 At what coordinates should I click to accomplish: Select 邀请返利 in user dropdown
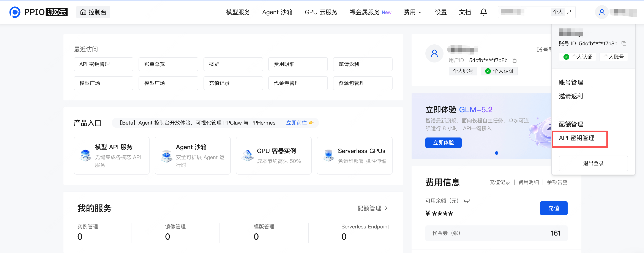571,96
